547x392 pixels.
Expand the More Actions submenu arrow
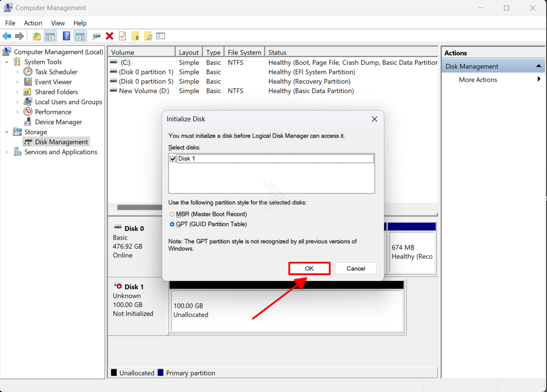tap(539, 80)
